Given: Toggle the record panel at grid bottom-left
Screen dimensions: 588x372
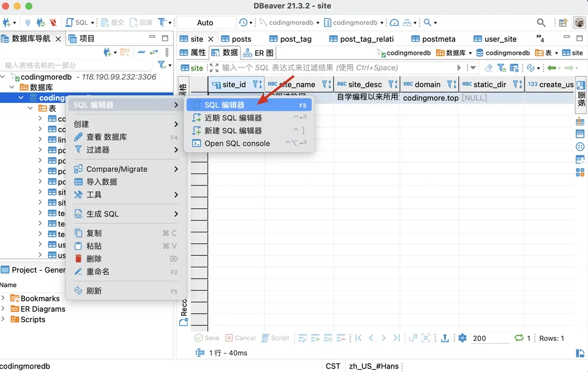Looking at the screenshot, I should (183, 322).
